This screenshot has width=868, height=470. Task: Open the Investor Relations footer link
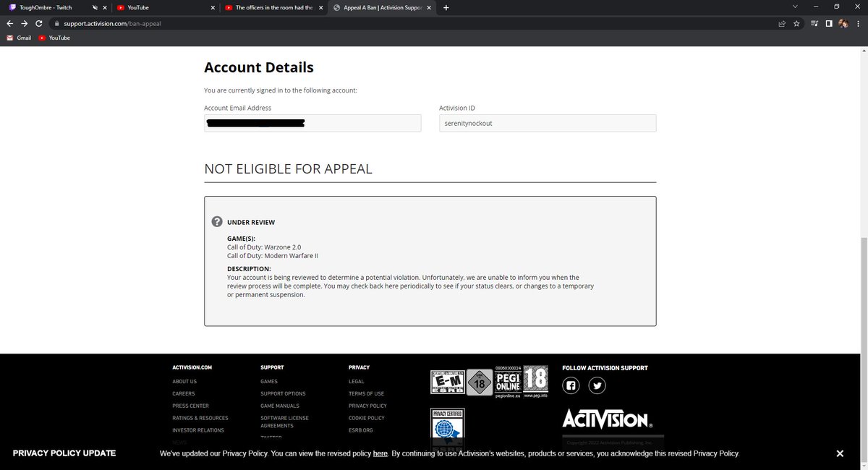(x=198, y=430)
